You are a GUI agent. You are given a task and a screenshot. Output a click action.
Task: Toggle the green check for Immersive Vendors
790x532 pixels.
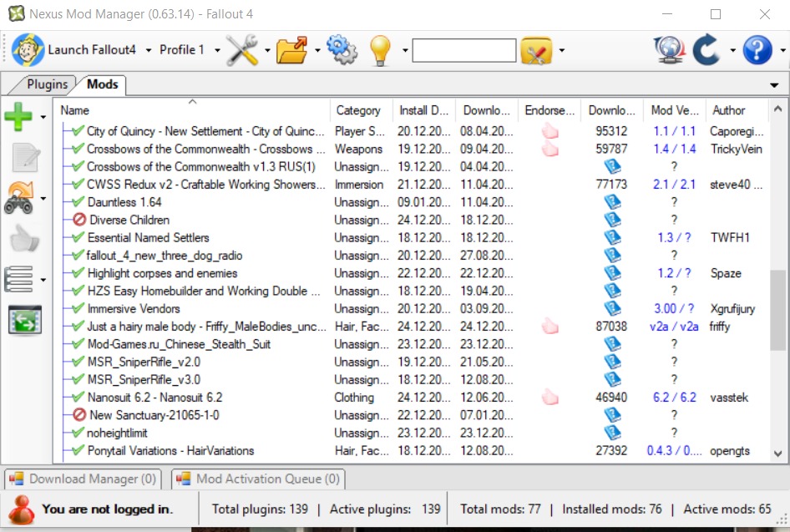78,308
